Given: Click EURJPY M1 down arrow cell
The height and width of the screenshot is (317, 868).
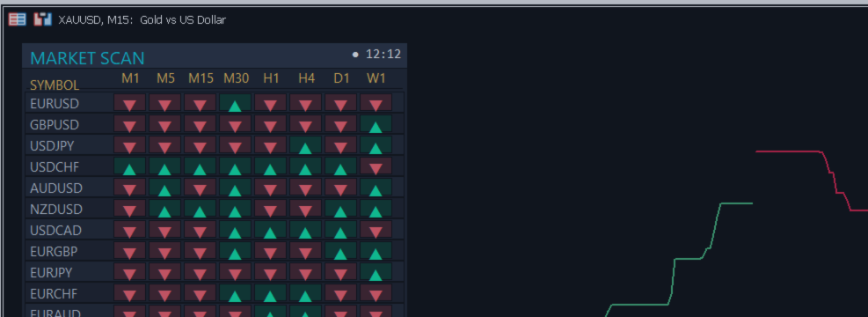Looking at the screenshot, I should [x=129, y=271].
